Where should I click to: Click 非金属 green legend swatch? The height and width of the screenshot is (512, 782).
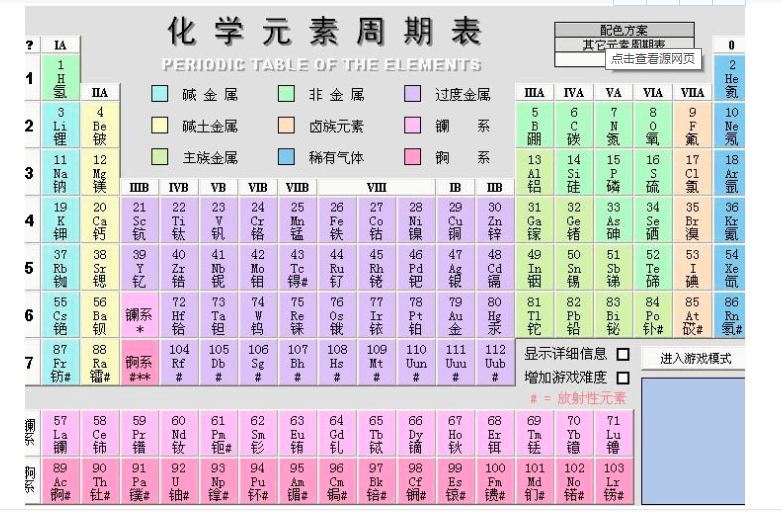coord(286,94)
